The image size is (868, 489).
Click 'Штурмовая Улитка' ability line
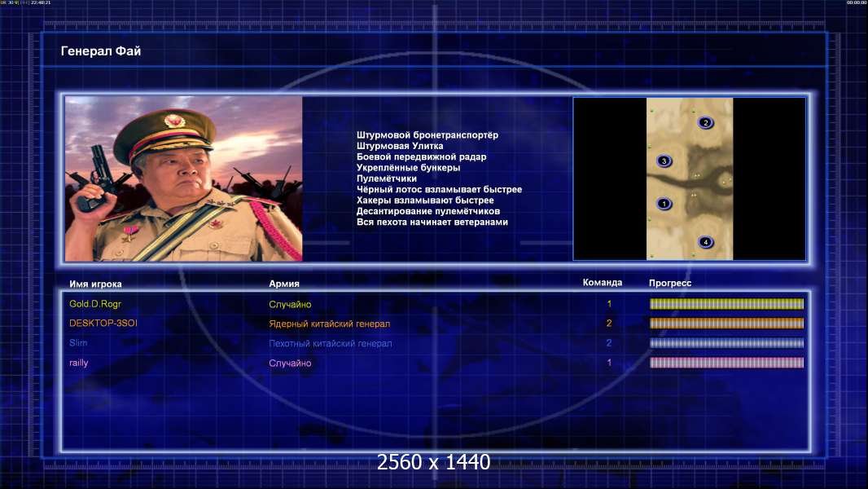pos(400,146)
